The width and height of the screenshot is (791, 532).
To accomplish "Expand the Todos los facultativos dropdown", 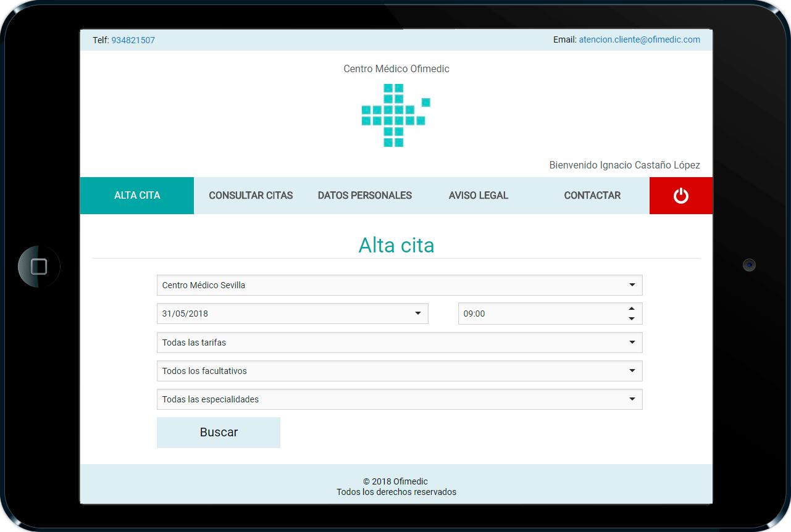I will point(399,371).
